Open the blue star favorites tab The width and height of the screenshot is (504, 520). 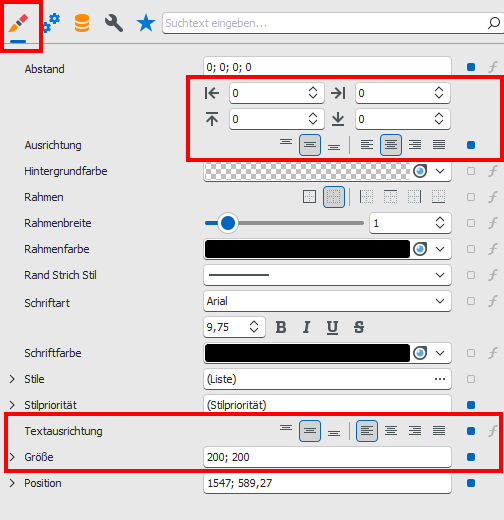pyautogui.click(x=146, y=23)
